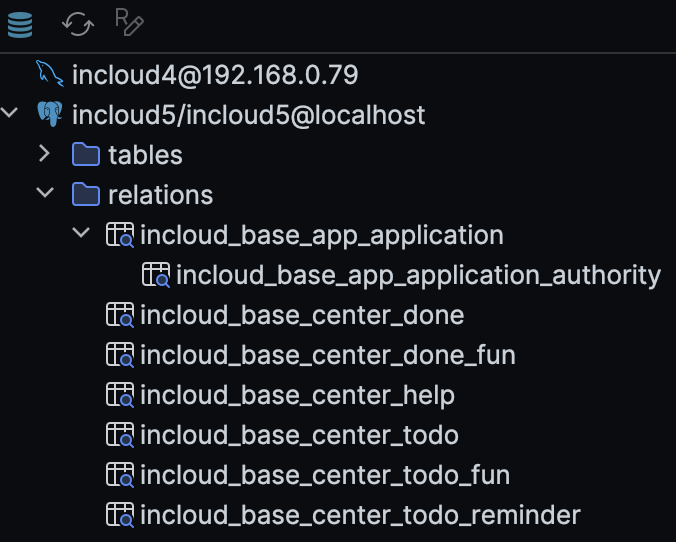Expand the tables folder
Screen dimensions: 676x542
point(44,154)
